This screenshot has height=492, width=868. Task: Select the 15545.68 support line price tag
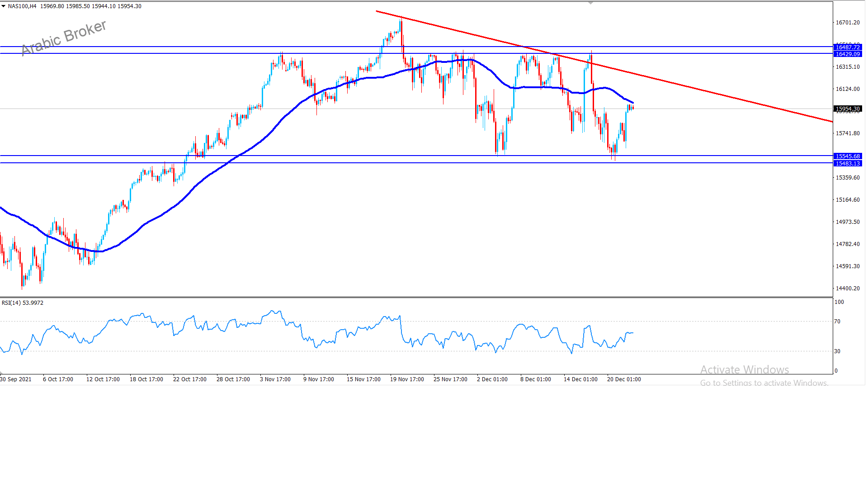click(847, 156)
